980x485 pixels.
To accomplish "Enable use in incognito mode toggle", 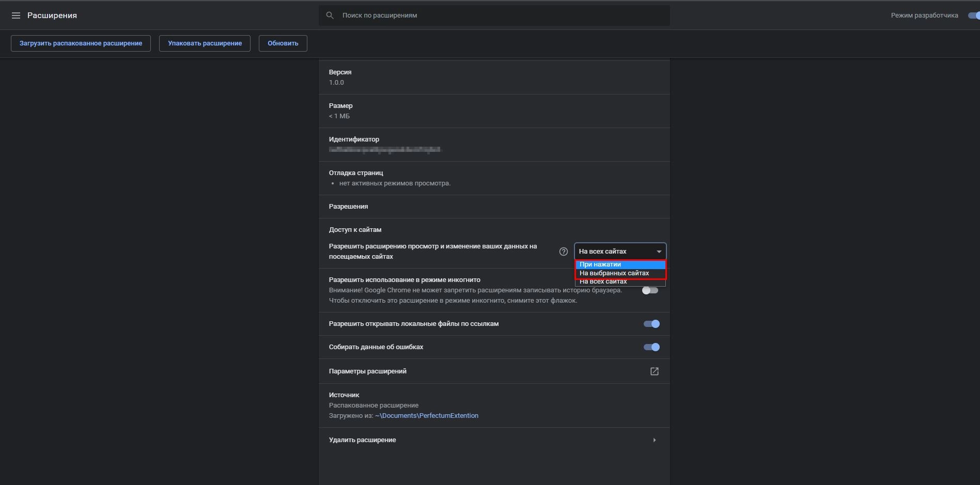I will [650, 290].
